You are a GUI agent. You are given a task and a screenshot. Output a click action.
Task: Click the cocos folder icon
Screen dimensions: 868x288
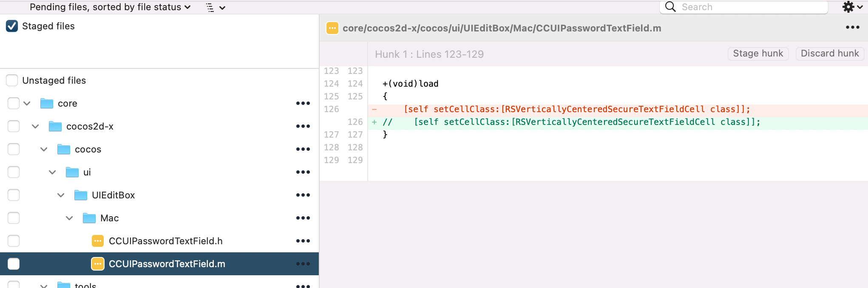click(64, 149)
